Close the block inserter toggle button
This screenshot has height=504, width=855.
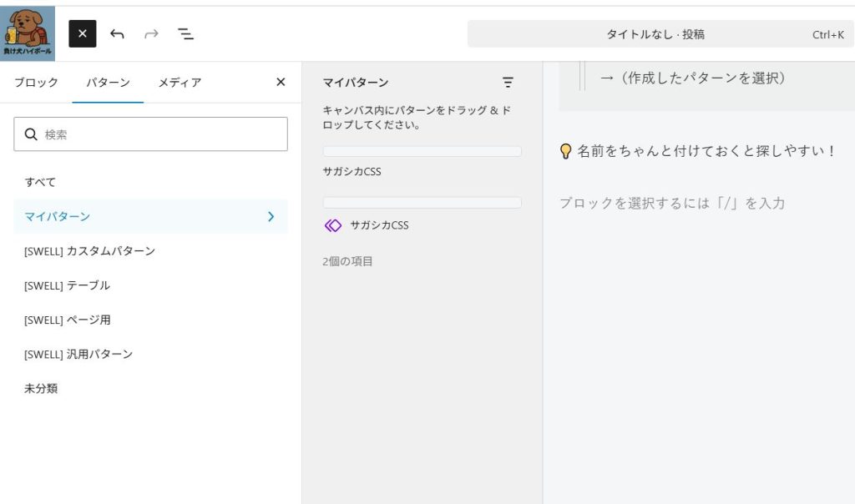(x=83, y=33)
